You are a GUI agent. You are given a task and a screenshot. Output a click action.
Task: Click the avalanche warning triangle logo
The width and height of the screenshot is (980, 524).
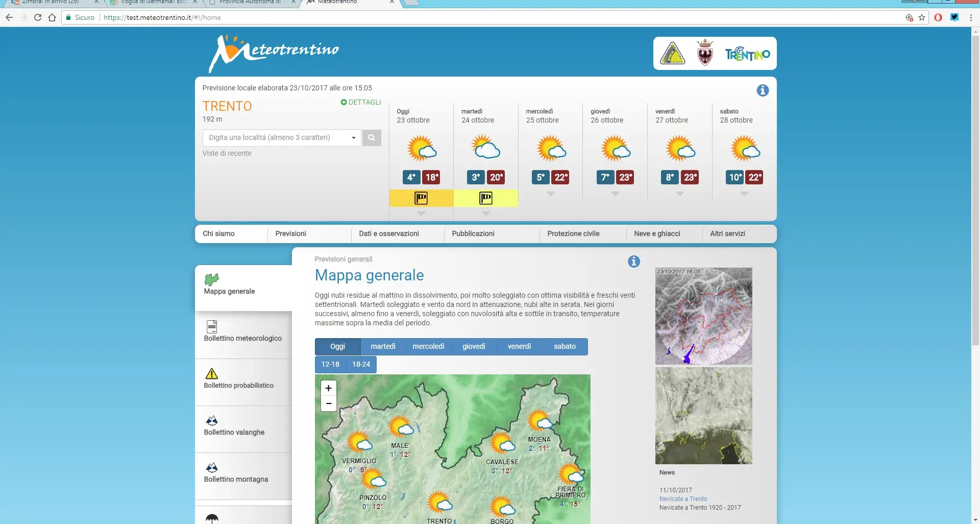tap(672, 53)
